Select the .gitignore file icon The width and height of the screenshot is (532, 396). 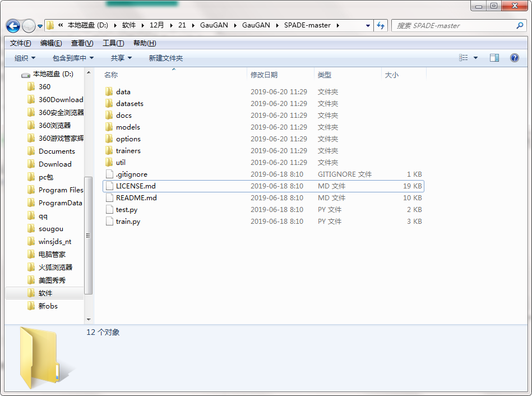coord(109,174)
